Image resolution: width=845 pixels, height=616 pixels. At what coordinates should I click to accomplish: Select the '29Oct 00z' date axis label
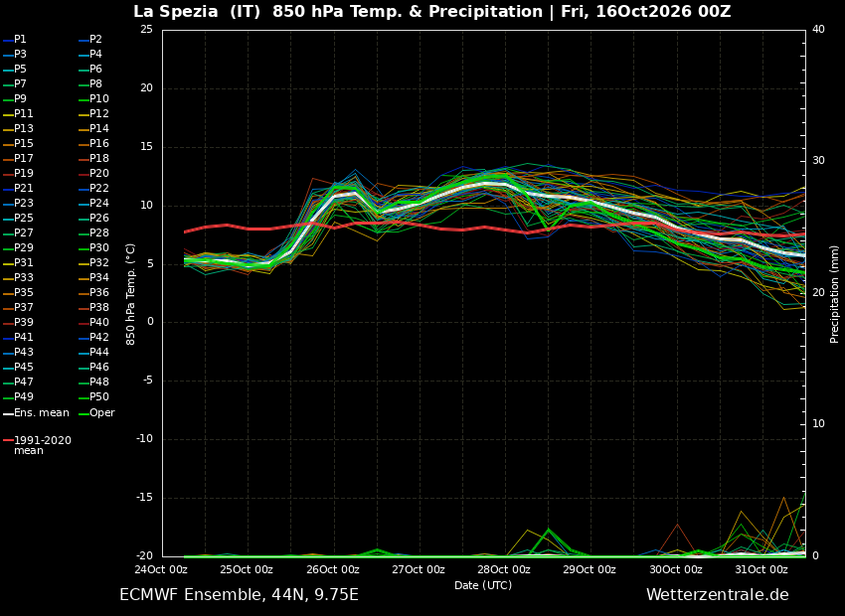coord(590,569)
